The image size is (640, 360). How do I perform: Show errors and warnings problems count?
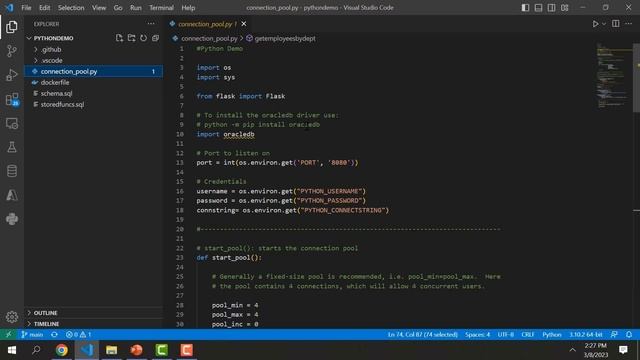78,334
